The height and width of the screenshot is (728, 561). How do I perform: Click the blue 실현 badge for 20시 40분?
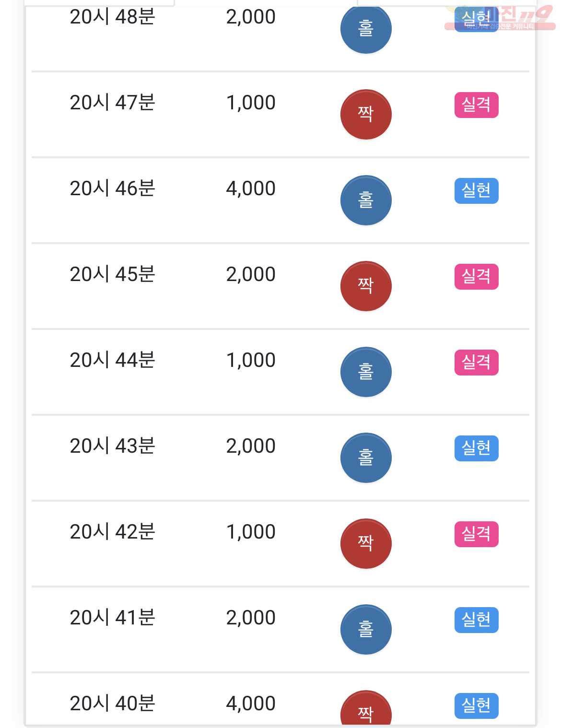point(477,706)
